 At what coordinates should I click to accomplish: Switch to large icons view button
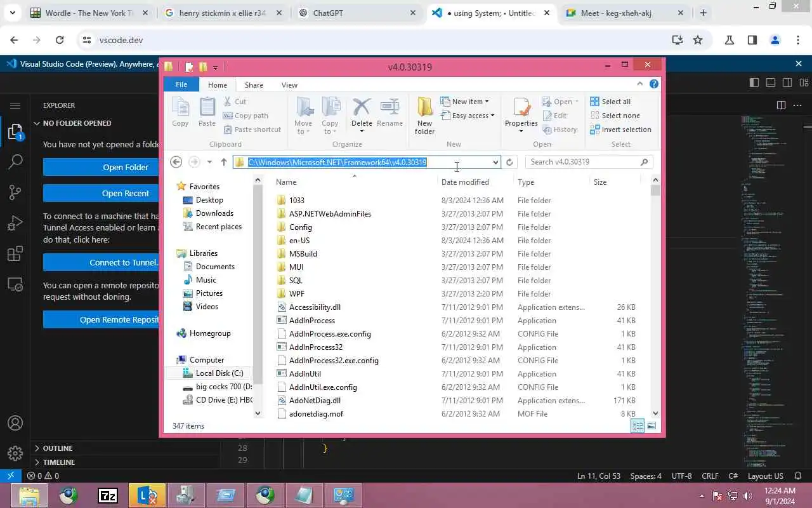[652, 426]
